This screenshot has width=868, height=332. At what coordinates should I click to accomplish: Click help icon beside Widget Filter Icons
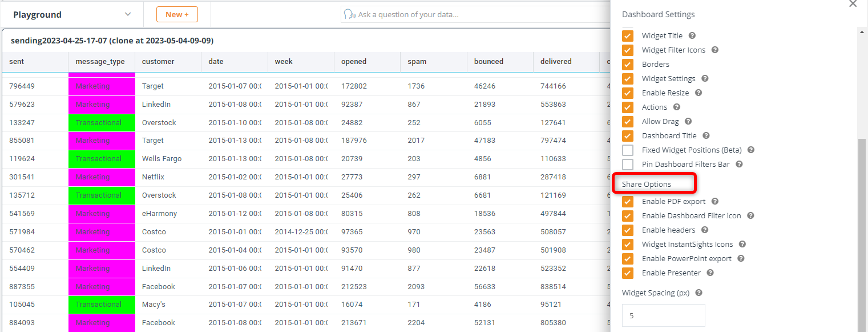(x=715, y=50)
